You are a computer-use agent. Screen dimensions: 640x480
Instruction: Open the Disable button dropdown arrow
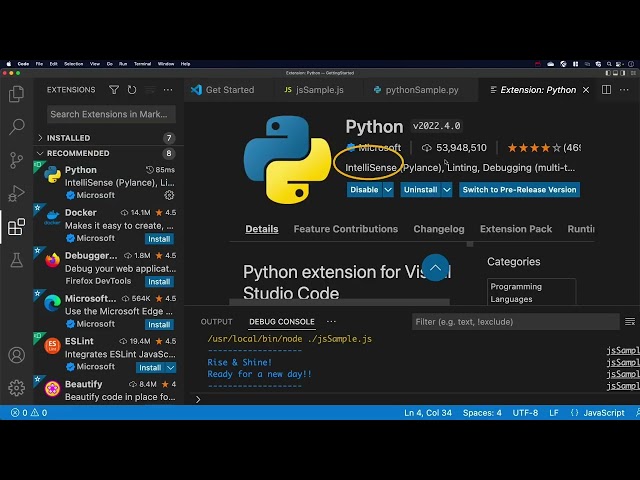point(388,190)
